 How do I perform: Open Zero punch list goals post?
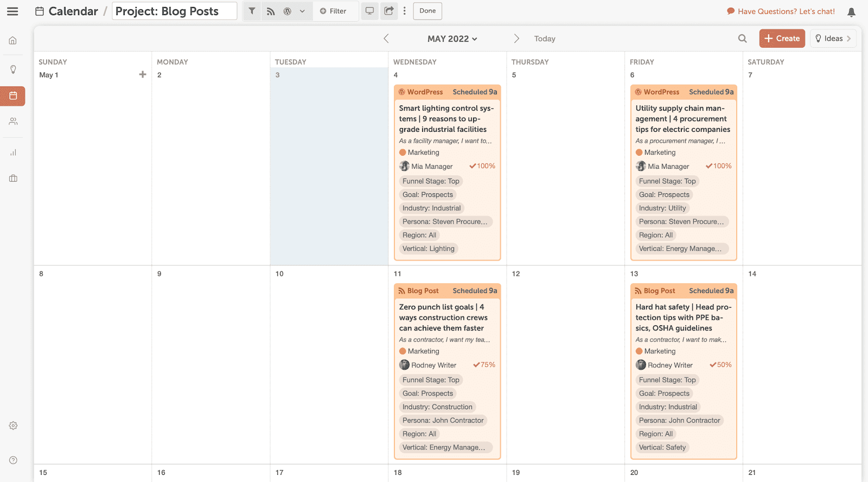(443, 318)
